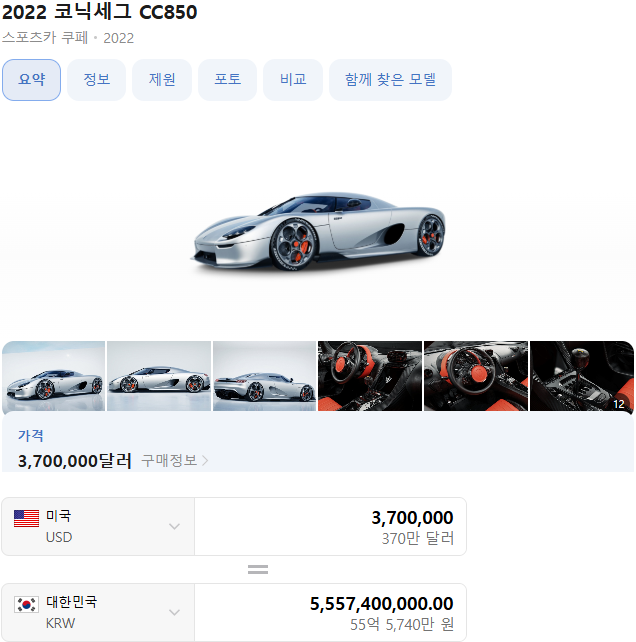Image resolution: width=636 pixels, height=642 pixels.
Task: Open the side-profile car thumbnail
Action: click(x=159, y=376)
